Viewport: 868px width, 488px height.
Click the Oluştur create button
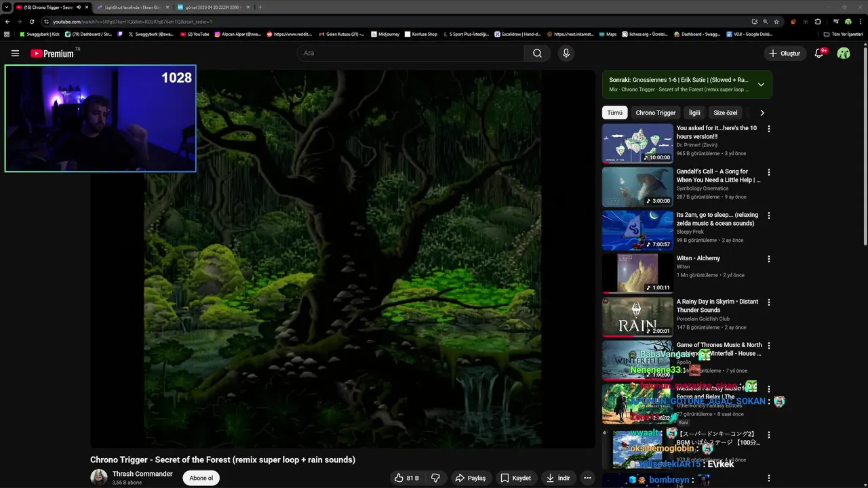click(x=784, y=54)
